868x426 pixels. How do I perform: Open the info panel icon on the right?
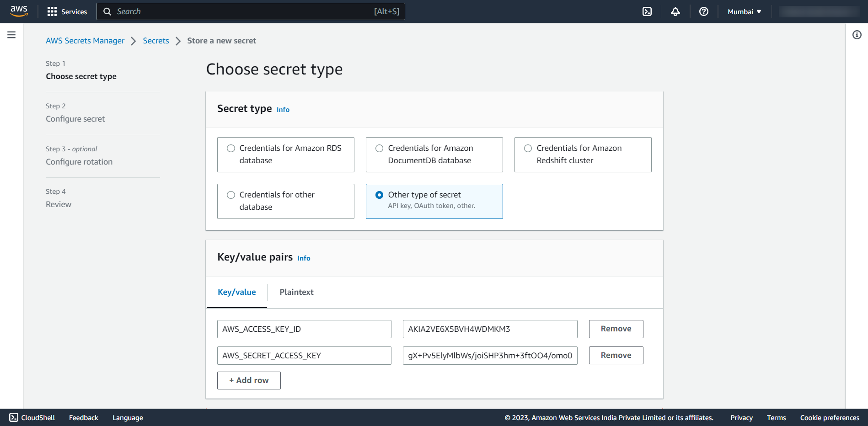(x=857, y=35)
